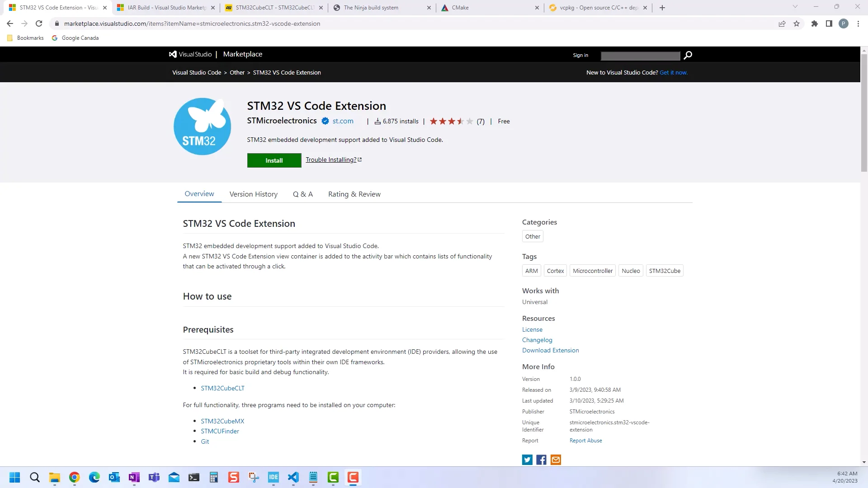Reload the current page
The width and height of the screenshot is (868, 488).
point(39,23)
